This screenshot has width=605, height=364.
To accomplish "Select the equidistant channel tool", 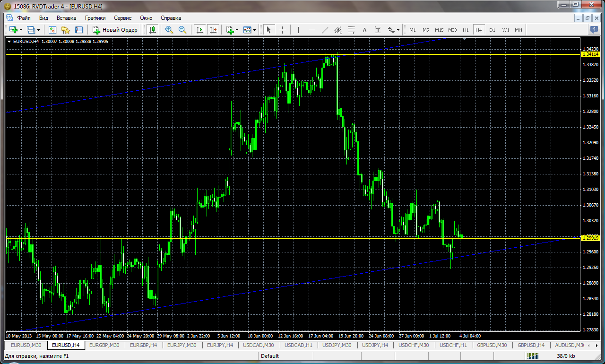I will click(x=338, y=30).
